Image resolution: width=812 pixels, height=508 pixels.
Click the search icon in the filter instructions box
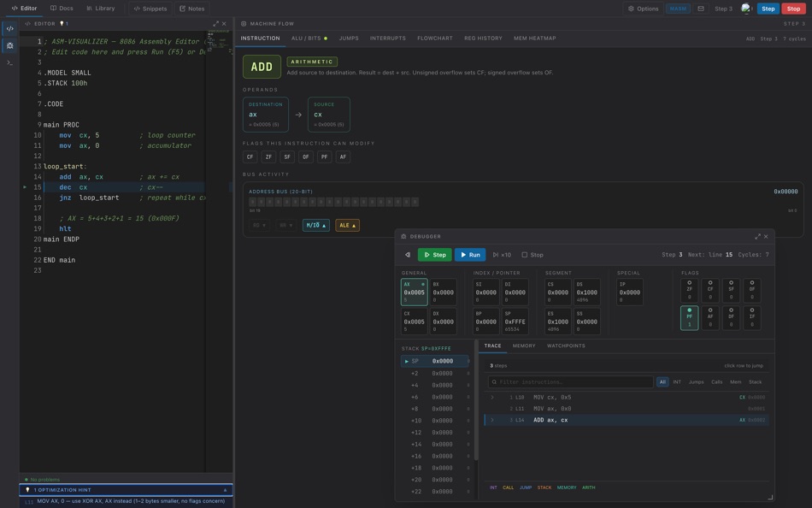494,382
